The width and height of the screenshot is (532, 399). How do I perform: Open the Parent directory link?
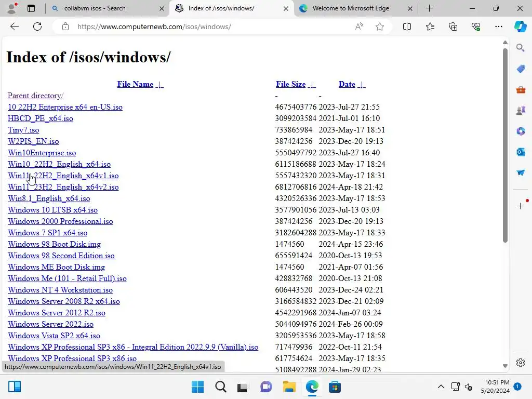click(36, 96)
